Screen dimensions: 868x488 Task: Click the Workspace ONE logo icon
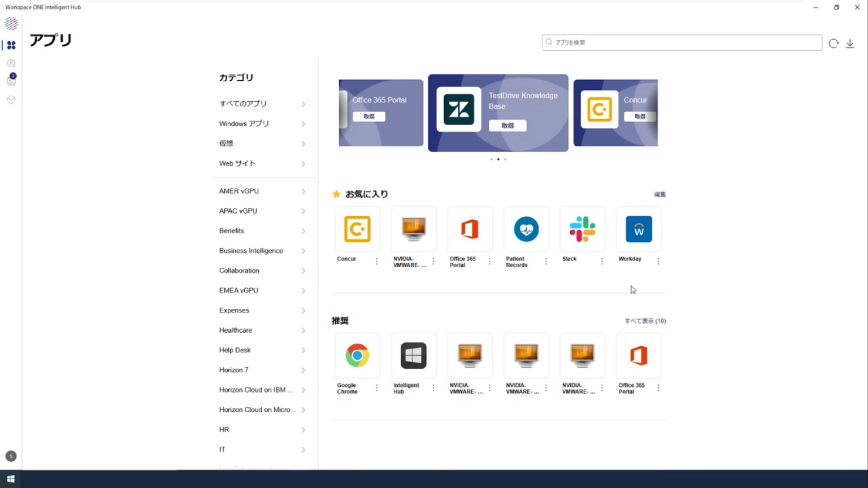tap(11, 24)
